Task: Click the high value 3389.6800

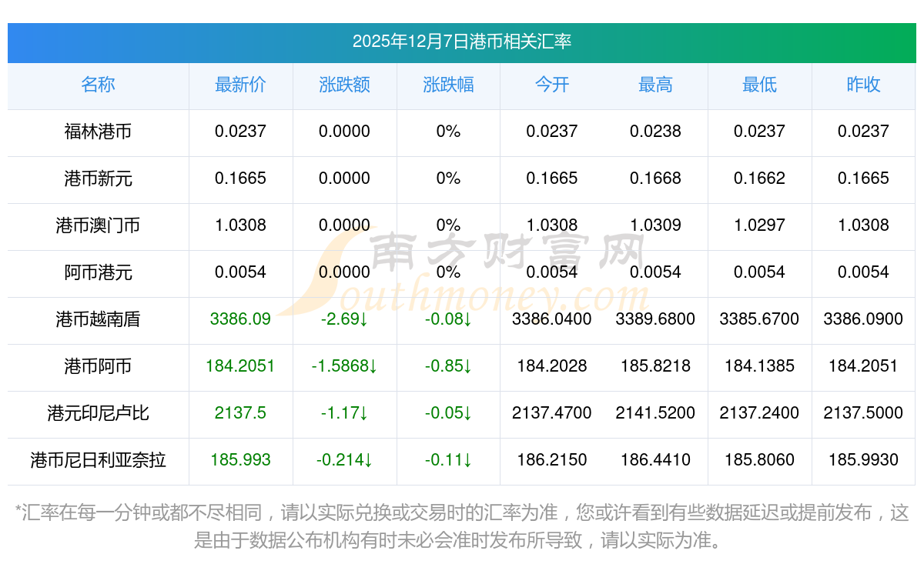Action: click(x=655, y=319)
